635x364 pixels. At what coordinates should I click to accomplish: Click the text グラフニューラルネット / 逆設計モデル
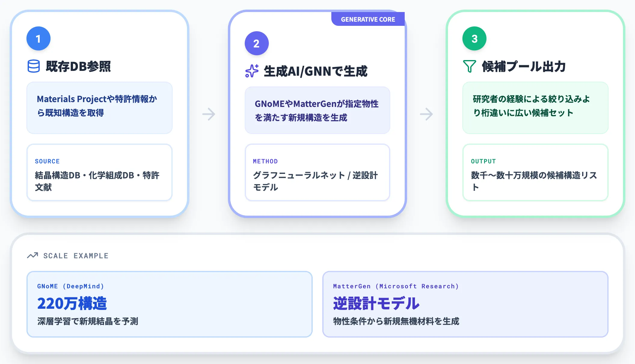coord(315,181)
